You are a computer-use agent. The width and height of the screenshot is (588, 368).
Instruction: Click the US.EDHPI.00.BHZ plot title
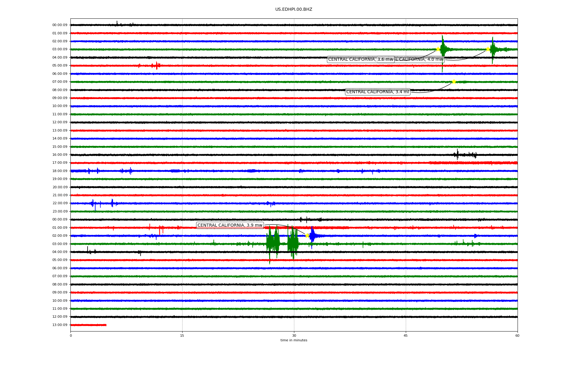pos(293,10)
